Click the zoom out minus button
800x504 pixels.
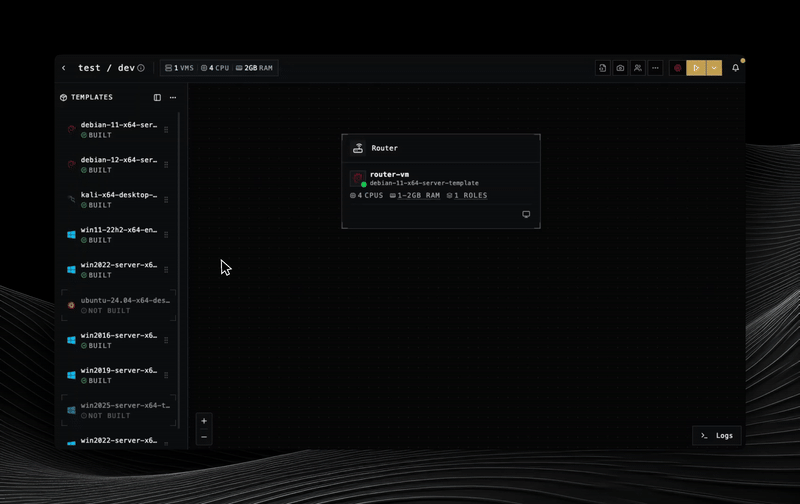pos(204,437)
